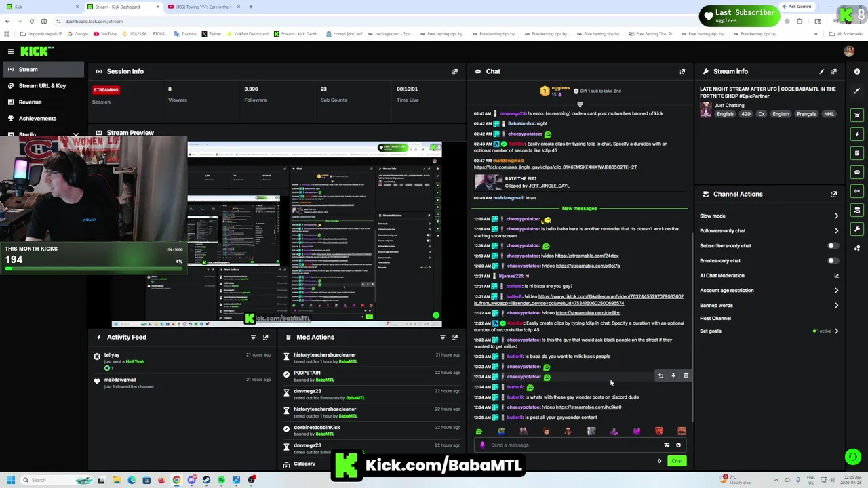868x488 pixels.
Task: Click the Send a message field
Action: tap(575, 445)
